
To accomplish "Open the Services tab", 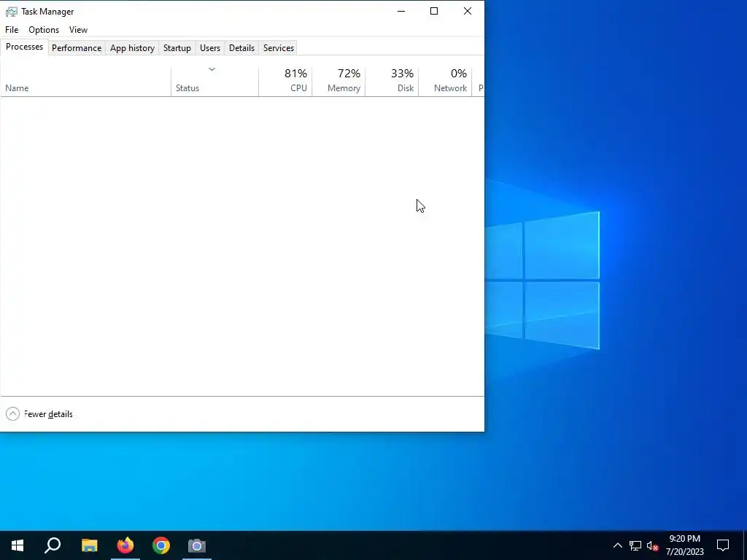I will click(279, 48).
